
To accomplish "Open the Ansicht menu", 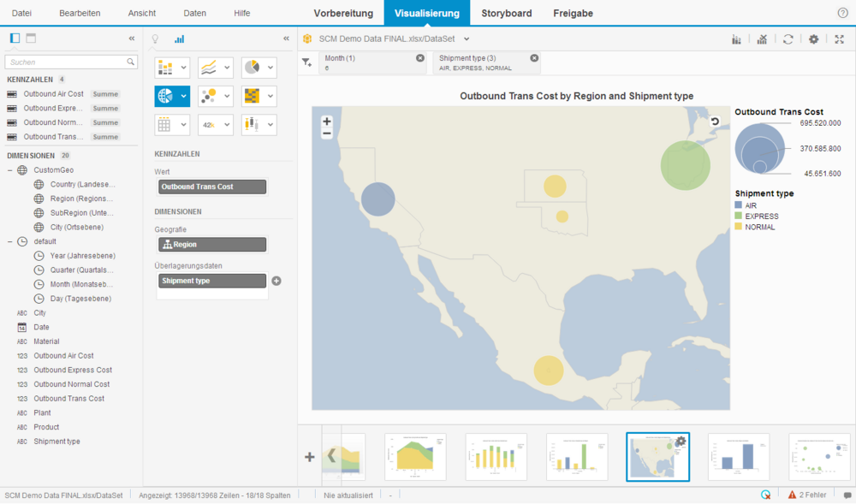I will [142, 13].
